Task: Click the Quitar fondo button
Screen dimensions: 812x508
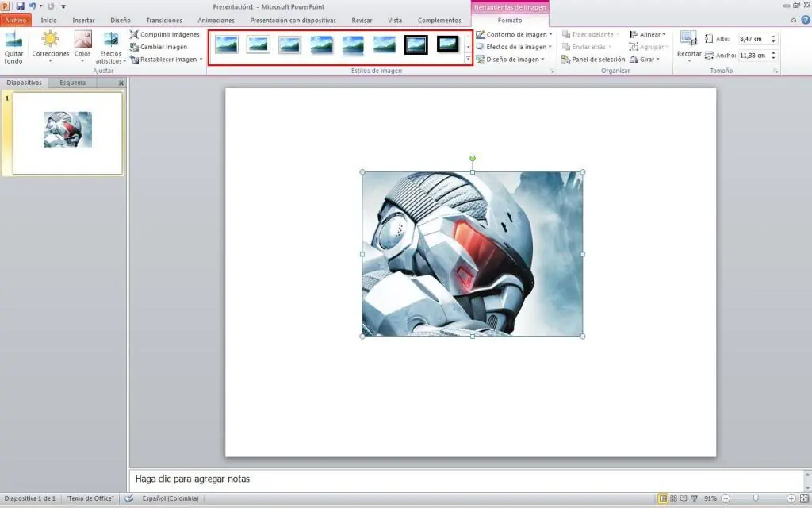Action: pos(13,47)
